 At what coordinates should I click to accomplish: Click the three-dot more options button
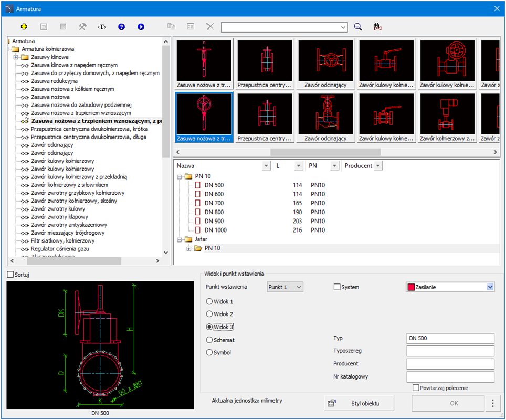[493, 403]
